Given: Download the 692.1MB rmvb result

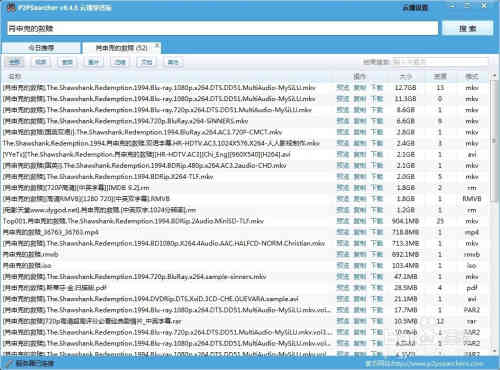Looking at the screenshot, I should coord(377,254).
